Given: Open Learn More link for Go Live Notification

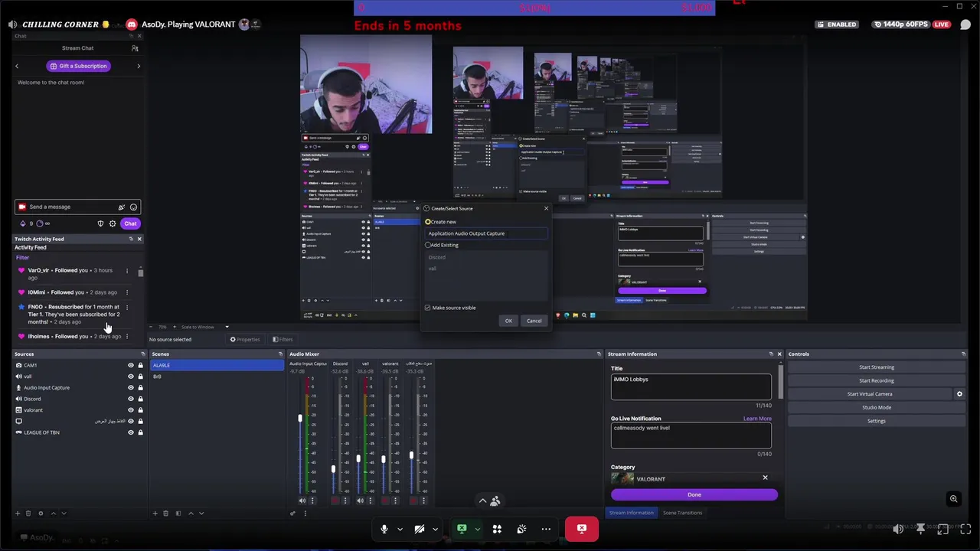Looking at the screenshot, I should click(x=757, y=419).
